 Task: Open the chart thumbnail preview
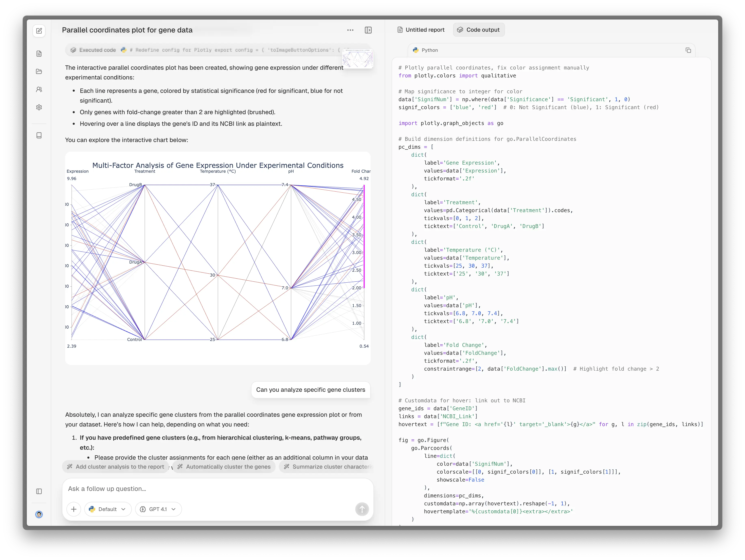357,59
